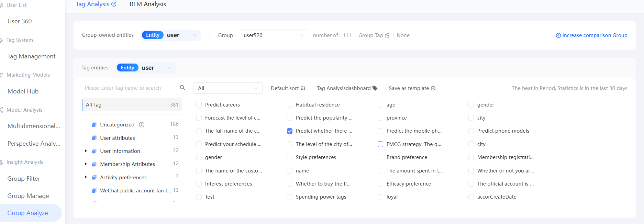Expand the Membership Attributes tree node
644x224 pixels.
click(86, 164)
